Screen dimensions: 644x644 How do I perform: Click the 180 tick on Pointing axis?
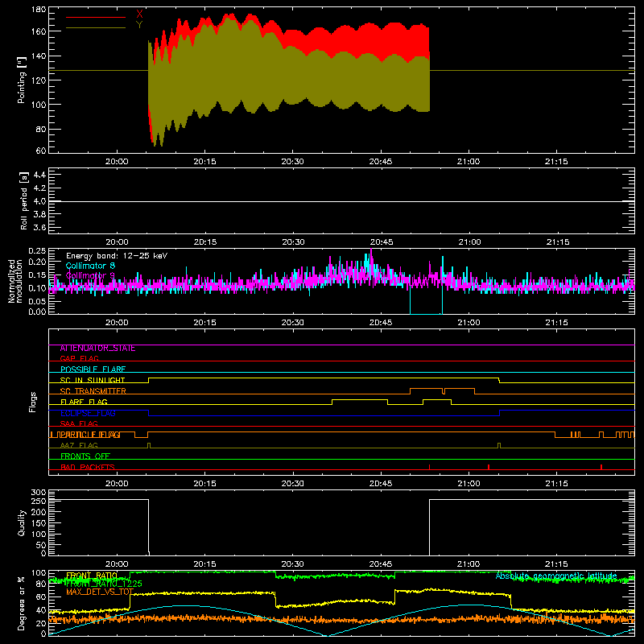(x=39, y=10)
